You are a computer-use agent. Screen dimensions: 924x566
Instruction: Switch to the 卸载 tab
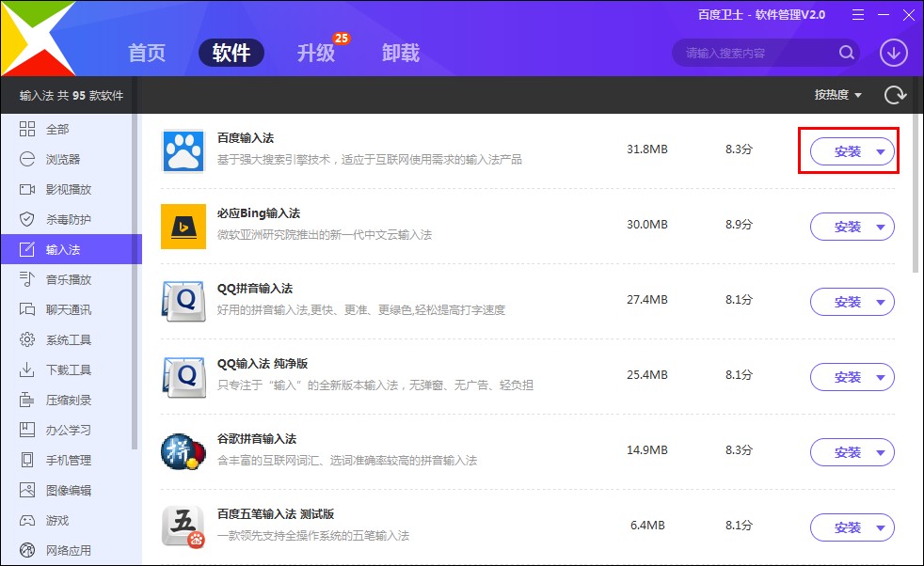click(401, 53)
